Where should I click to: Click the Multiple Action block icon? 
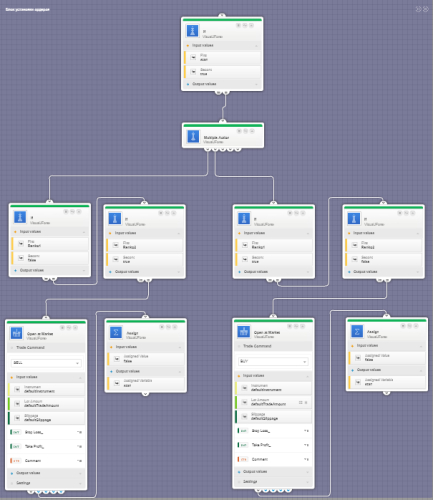[x=193, y=136]
